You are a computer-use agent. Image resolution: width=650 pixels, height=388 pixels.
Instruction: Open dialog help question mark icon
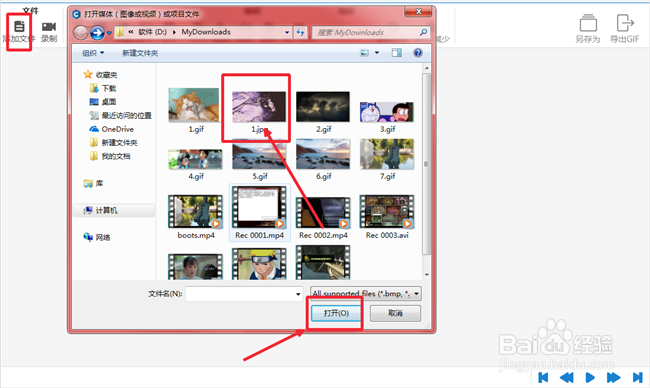[418, 53]
